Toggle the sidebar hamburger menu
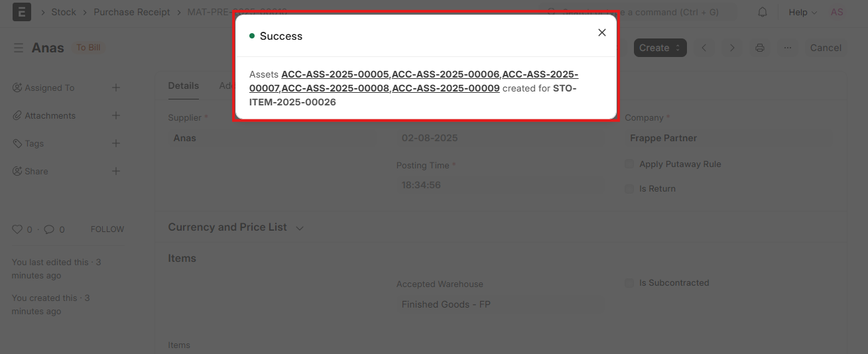The height and width of the screenshot is (354, 868). [x=19, y=48]
